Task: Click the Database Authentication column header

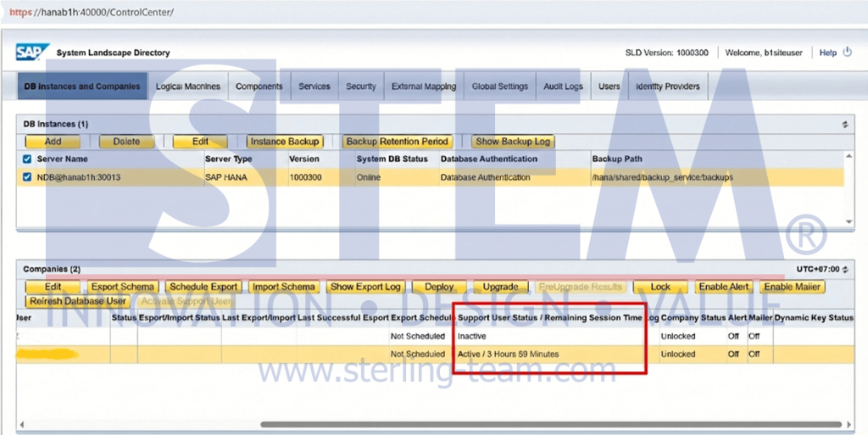Action: click(489, 159)
